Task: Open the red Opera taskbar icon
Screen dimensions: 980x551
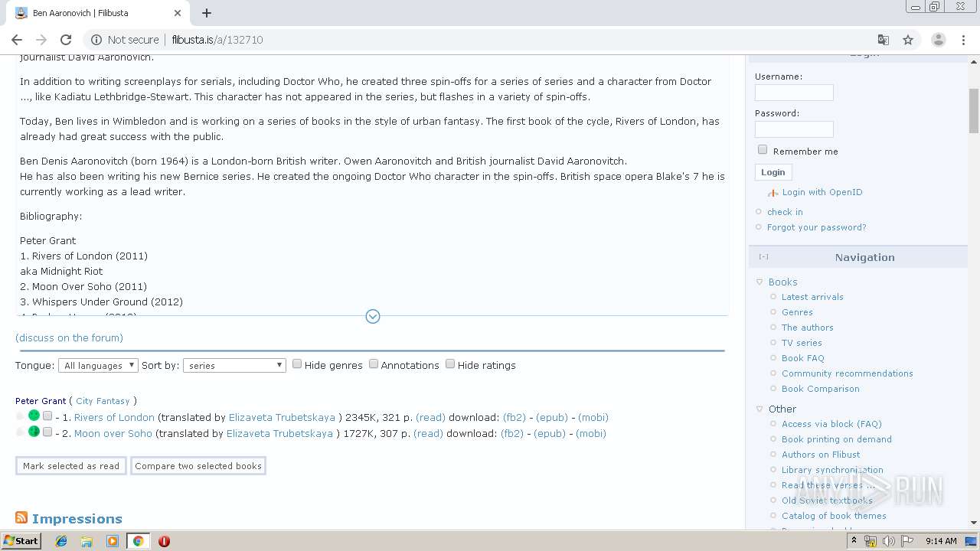Action: [164, 541]
